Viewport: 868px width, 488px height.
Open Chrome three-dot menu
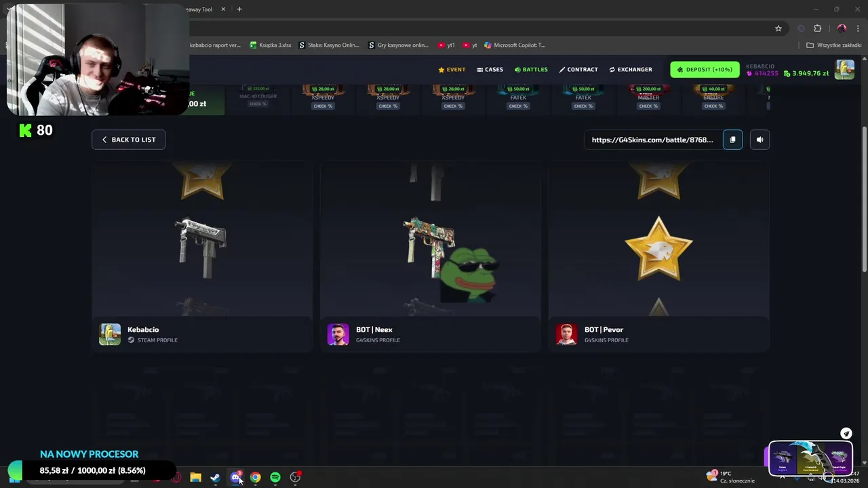point(858,28)
